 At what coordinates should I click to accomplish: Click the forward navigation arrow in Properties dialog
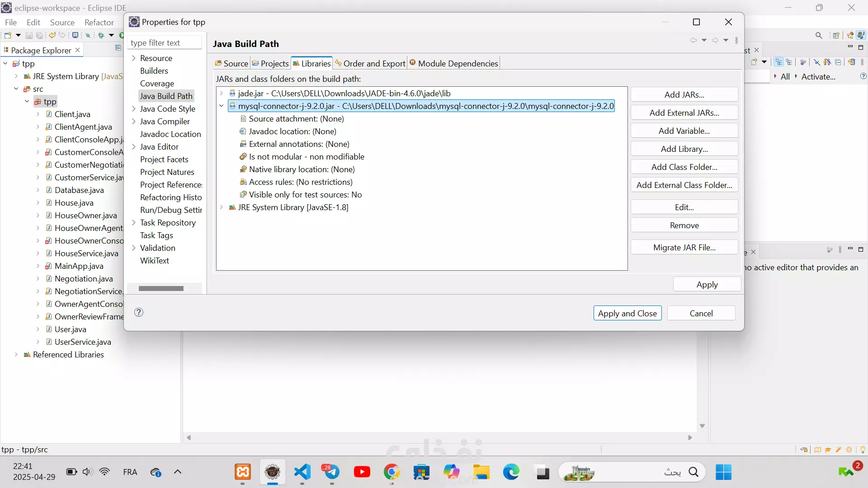point(715,40)
